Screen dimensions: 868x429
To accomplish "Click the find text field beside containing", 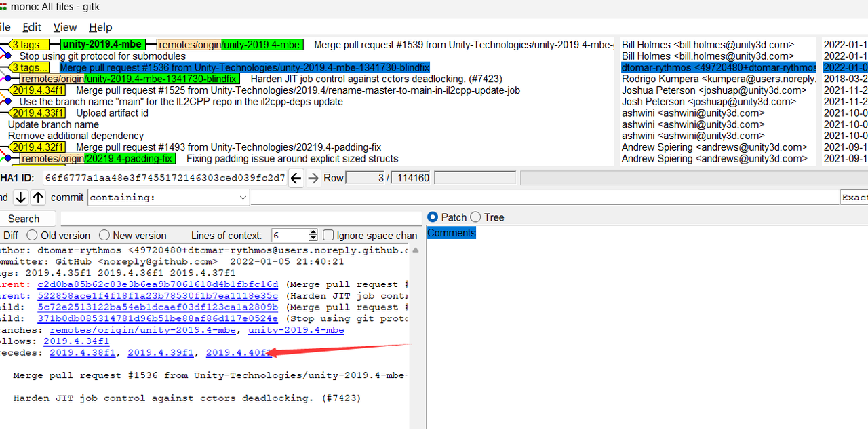I will [x=545, y=198].
